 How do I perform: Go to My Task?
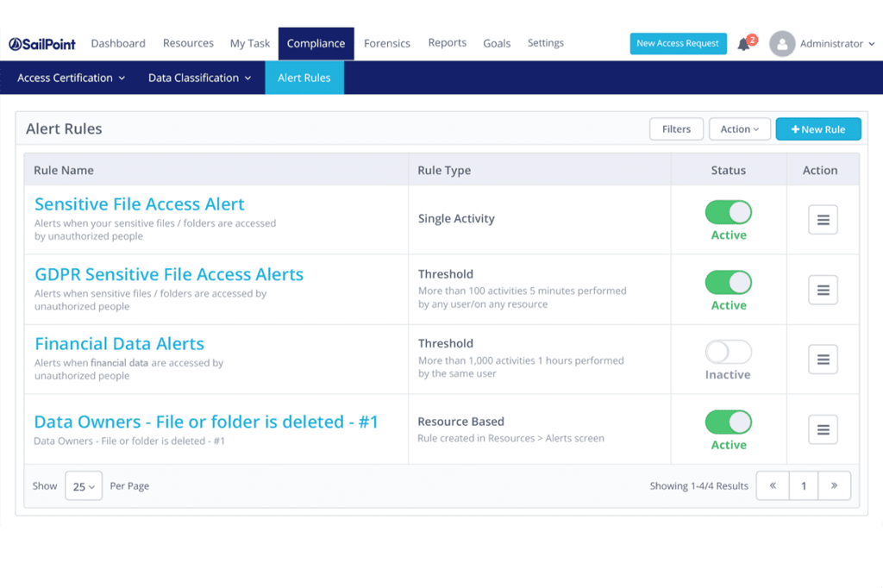point(250,43)
